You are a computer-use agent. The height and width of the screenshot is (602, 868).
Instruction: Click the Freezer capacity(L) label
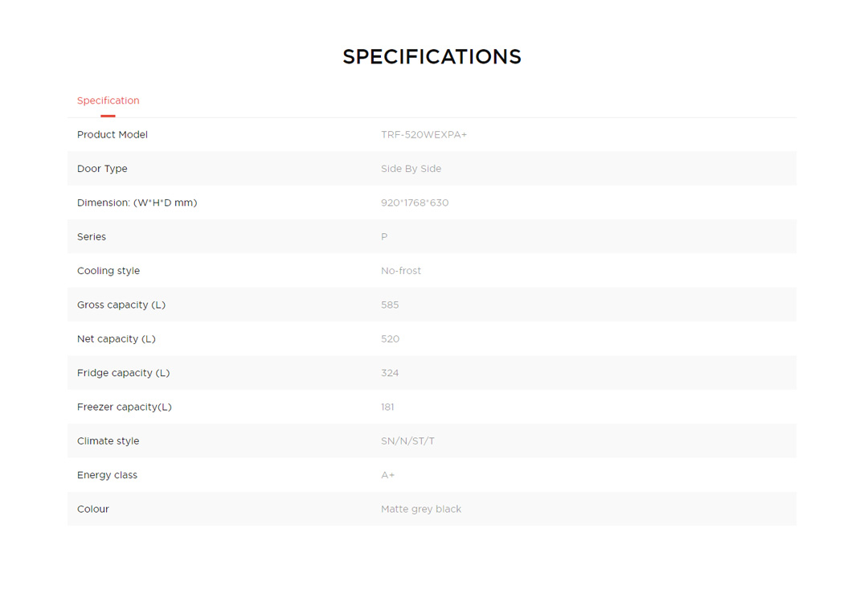click(x=125, y=407)
